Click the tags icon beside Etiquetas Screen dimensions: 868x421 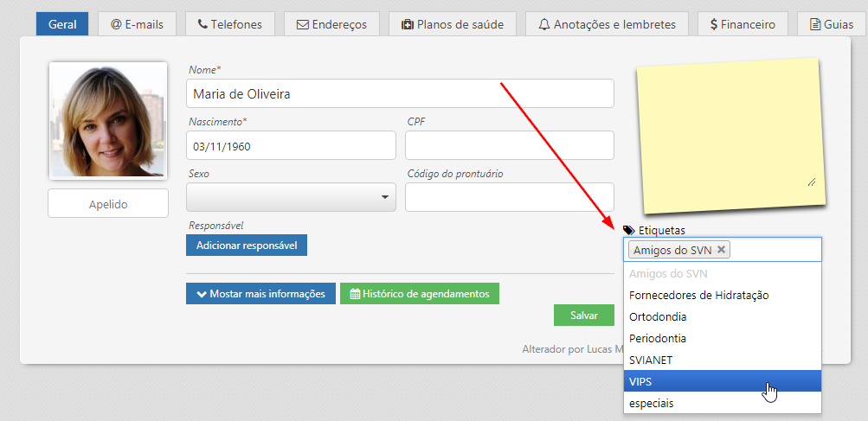point(629,230)
